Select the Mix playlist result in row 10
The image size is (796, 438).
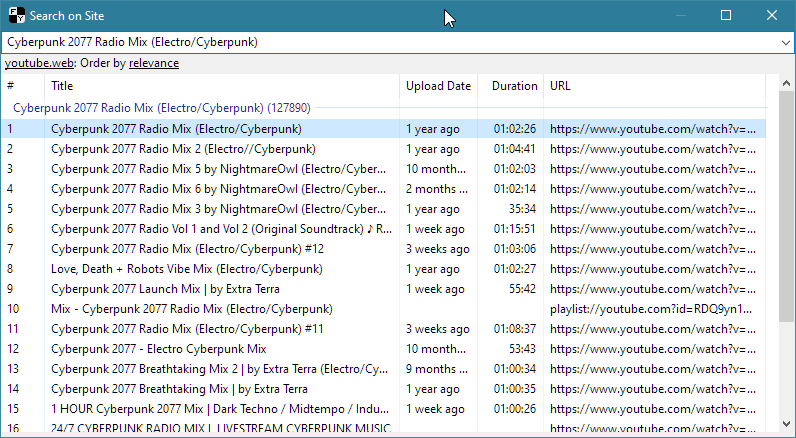pos(191,309)
